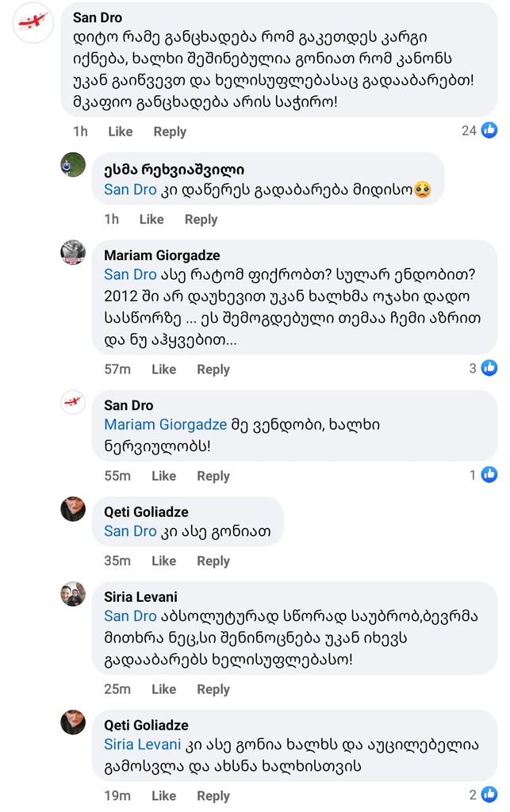Open Siria Levani mention in Qeti Goliadze's reply

click(x=143, y=745)
